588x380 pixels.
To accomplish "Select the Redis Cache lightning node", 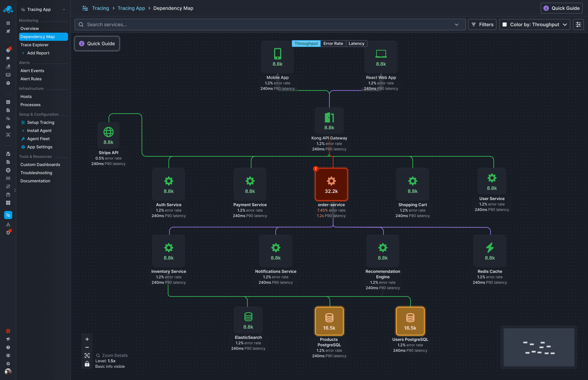I will [x=490, y=251].
